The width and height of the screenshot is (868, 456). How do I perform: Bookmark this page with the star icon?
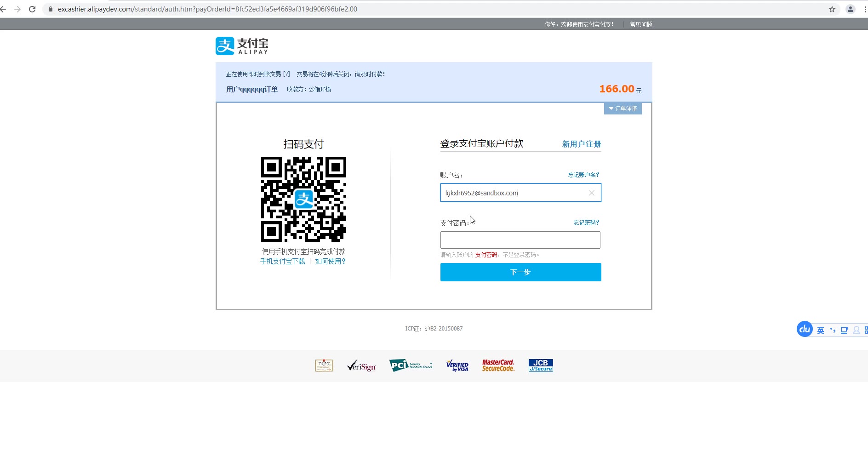point(832,9)
